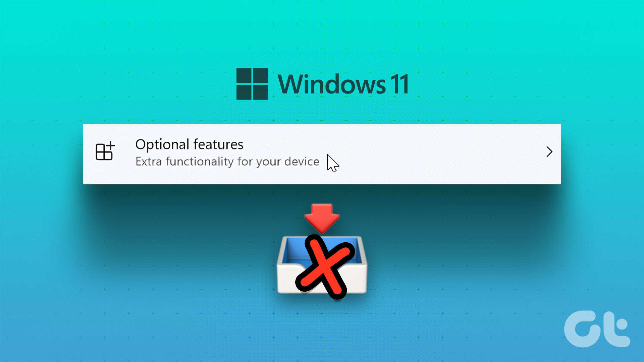Click the Windows four-pane logo
This screenshot has width=644, height=362.
tap(252, 84)
